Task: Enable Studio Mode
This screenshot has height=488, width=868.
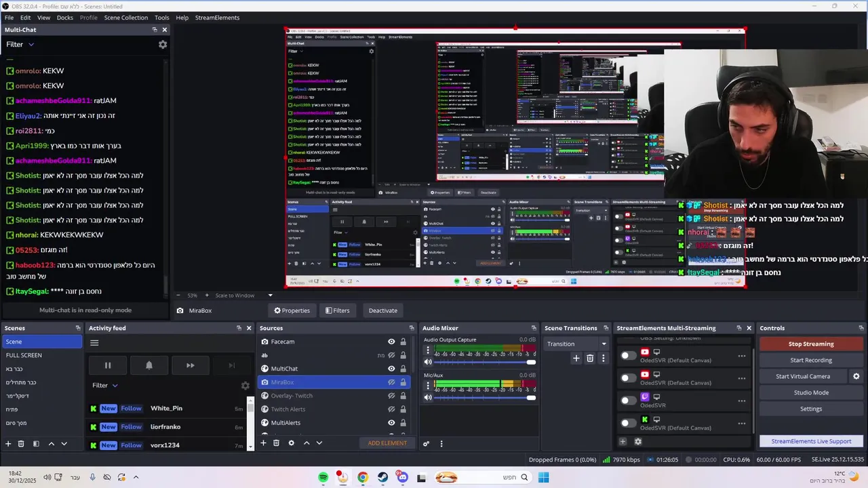Action: 811,392
